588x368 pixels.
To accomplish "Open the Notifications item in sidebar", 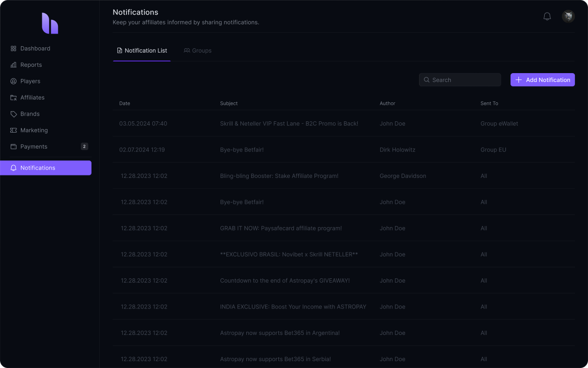I will 46,168.
